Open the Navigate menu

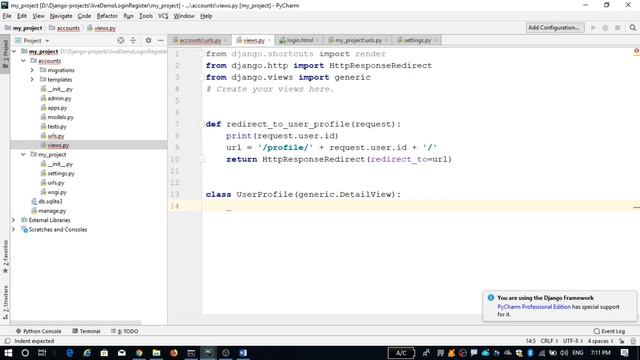pyautogui.click(x=61, y=16)
